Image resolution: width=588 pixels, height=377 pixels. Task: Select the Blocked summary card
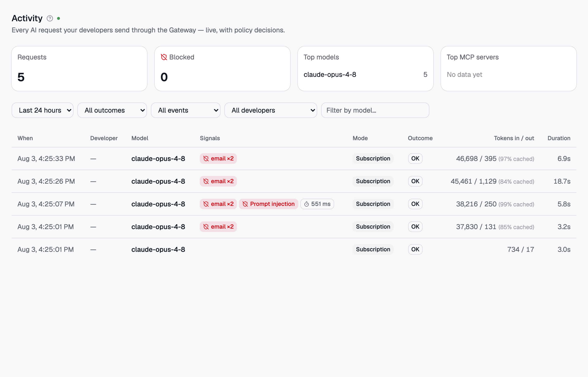tap(222, 69)
